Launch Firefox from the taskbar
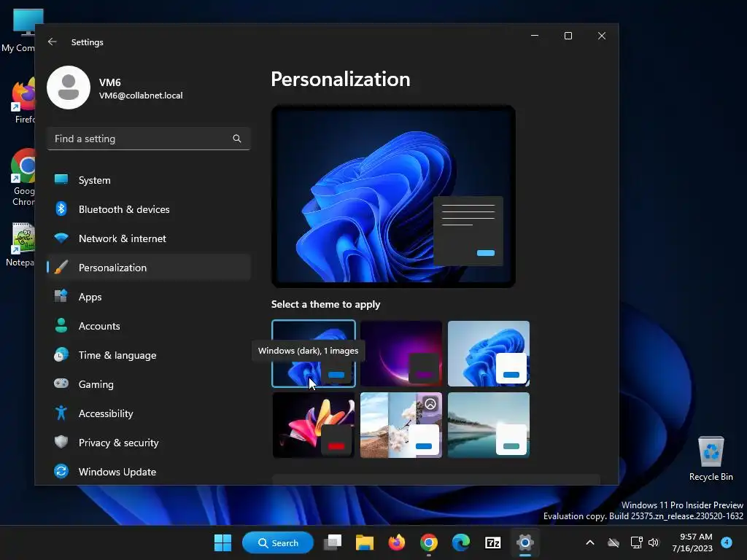This screenshot has height=560, width=747. point(396,542)
